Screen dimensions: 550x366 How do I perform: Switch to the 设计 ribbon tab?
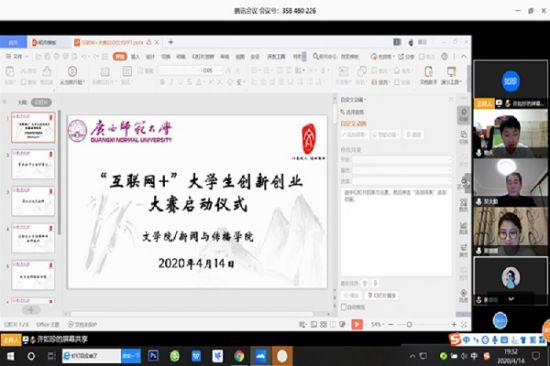[x=150, y=57]
